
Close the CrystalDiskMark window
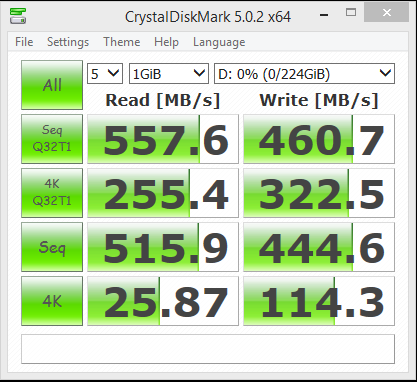(x=387, y=13)
